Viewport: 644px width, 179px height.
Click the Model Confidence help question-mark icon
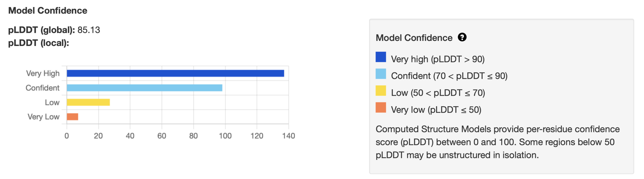[x=462, y=37]
